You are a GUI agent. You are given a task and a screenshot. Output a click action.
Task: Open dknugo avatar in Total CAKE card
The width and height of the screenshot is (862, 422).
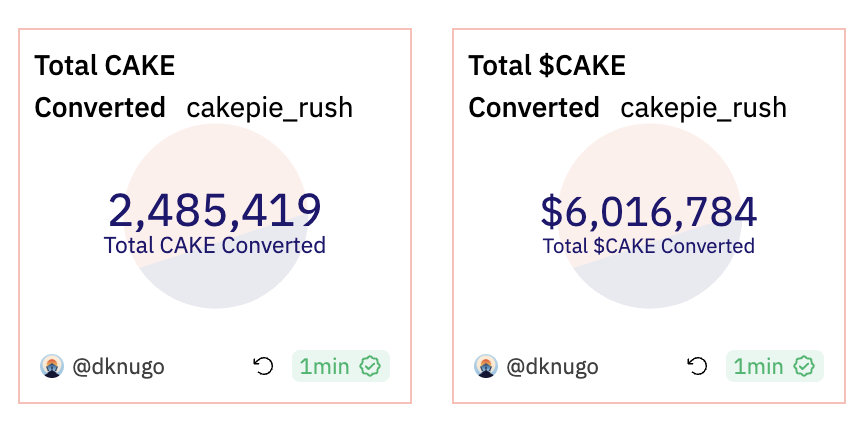[x=51, y=367]
